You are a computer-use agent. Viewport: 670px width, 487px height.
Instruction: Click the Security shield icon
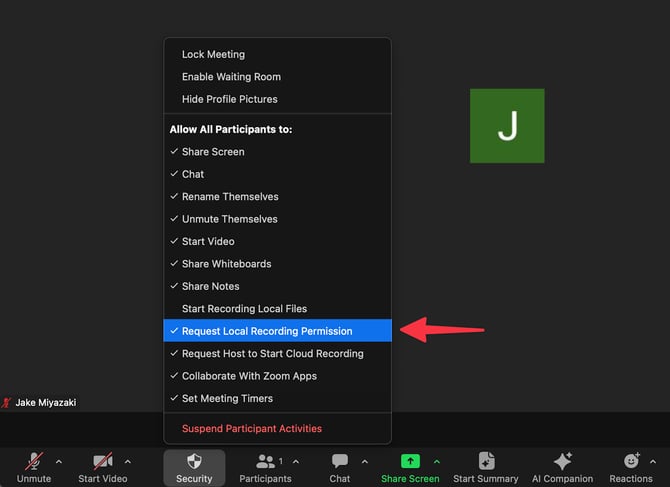[194, 461]
